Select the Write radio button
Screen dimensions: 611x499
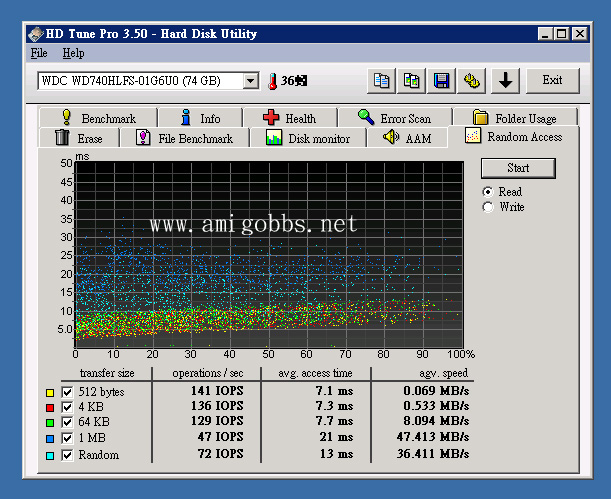(x=488, y=207)
